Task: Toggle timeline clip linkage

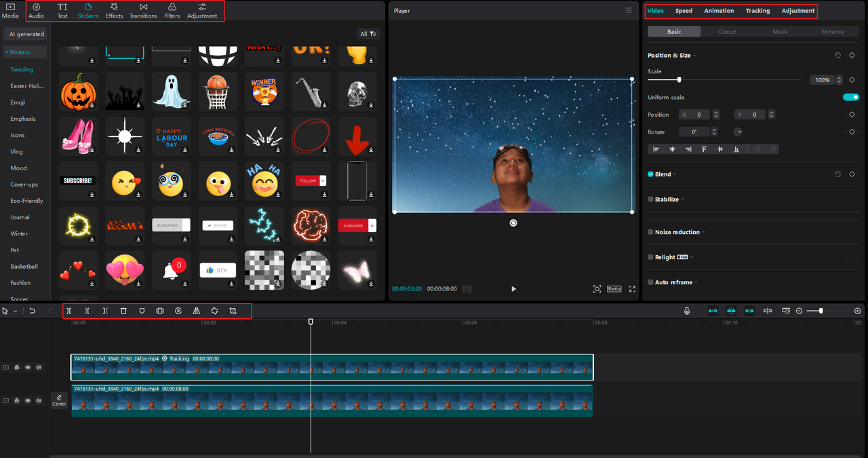Action: click(x=749, y=311)
